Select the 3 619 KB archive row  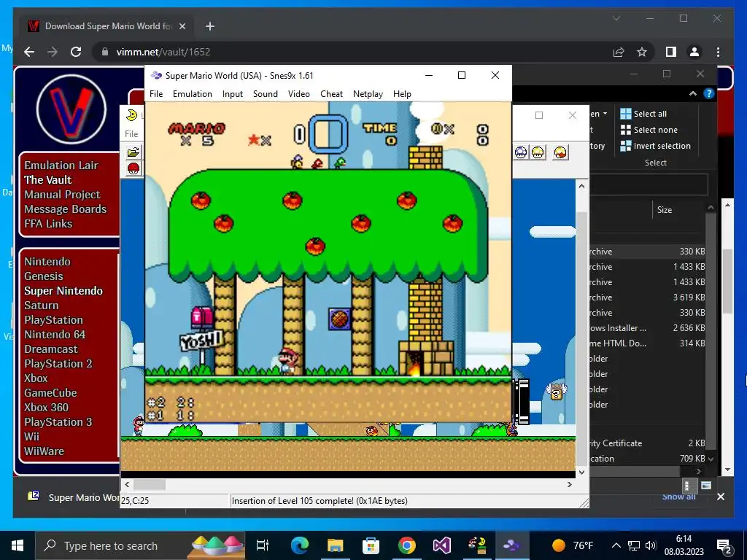pyautogui.click(x=648, y=297)
